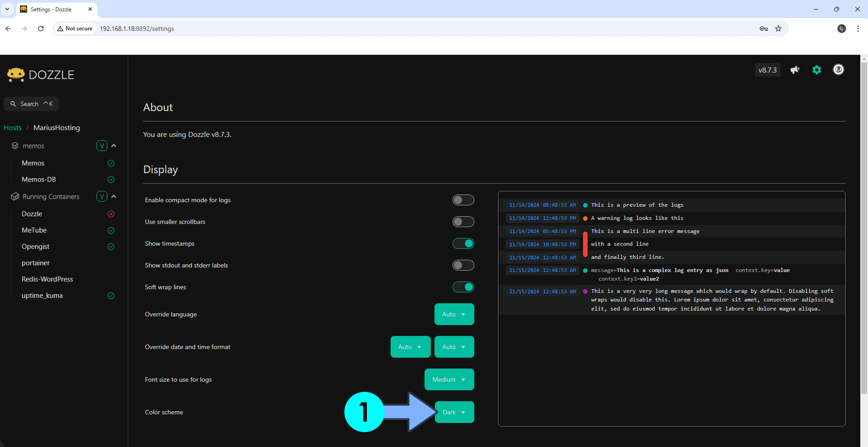Click the merge icon beside memos group
This screenshot has width=868, height=447.
click(x=102, y=146)
